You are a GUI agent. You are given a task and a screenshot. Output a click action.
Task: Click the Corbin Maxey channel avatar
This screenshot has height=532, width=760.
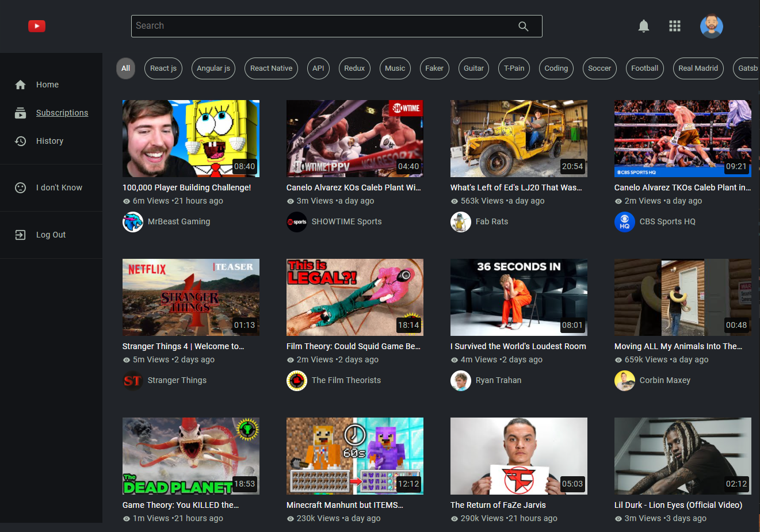pyautogui.click(x=625, y=381)
